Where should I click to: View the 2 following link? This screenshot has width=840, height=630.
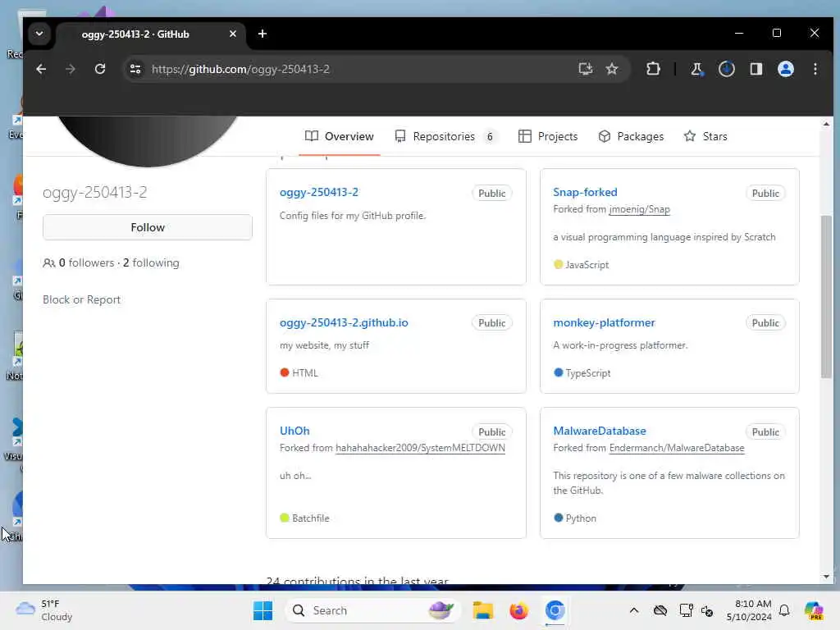tap(151, 263)
